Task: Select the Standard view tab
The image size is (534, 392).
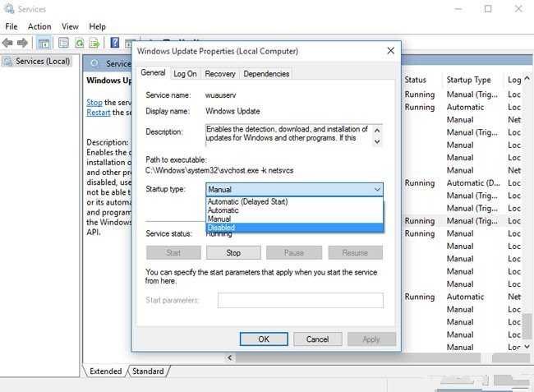Action: click(x=148, y=371)
